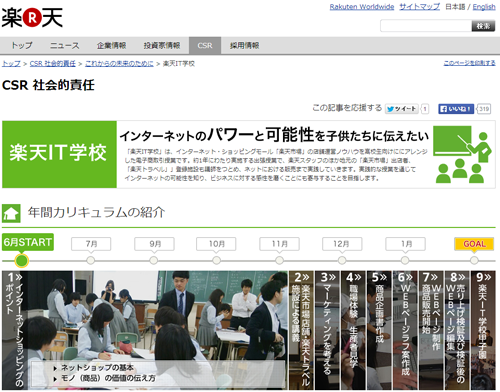The height and width of the screenshot is (392, 500).
Task: Click the このページを印刷する print link
Action: point(469,63)
